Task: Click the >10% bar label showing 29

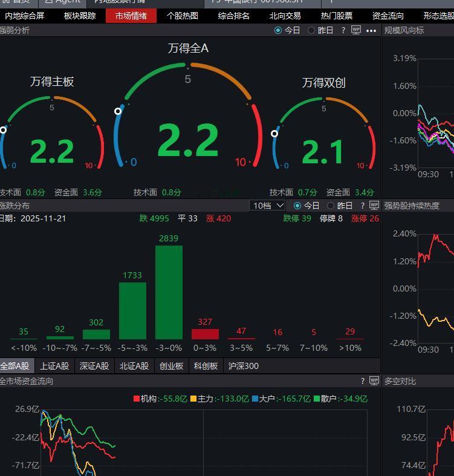Action: (x=350, y=331)
